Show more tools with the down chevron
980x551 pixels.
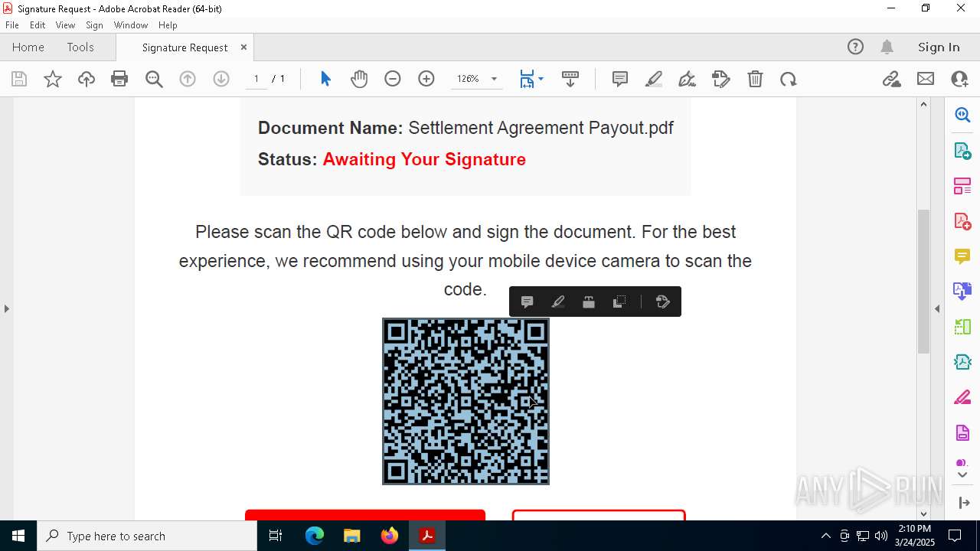pyautogui.click(x=962, y=475)
